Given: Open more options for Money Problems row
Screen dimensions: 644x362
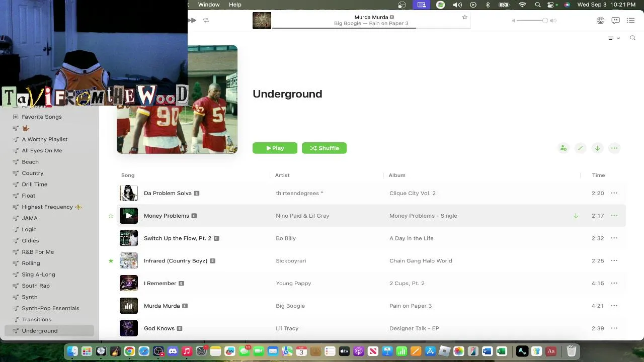Looking at the screenshot, I should [614, 216].
